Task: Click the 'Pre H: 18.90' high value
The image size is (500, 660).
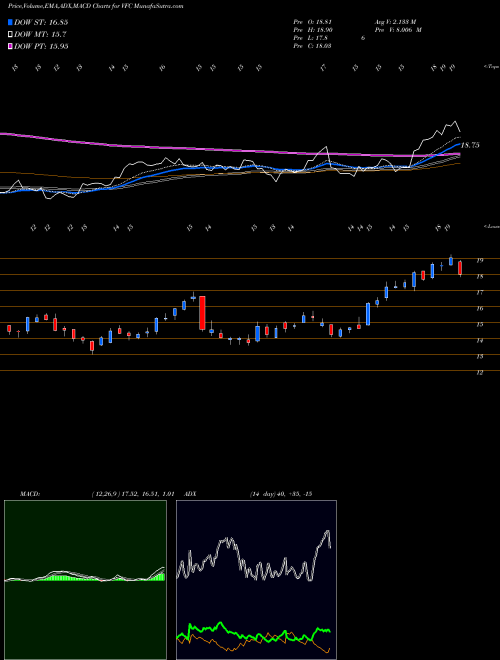Action: click(x=313, y=30)
